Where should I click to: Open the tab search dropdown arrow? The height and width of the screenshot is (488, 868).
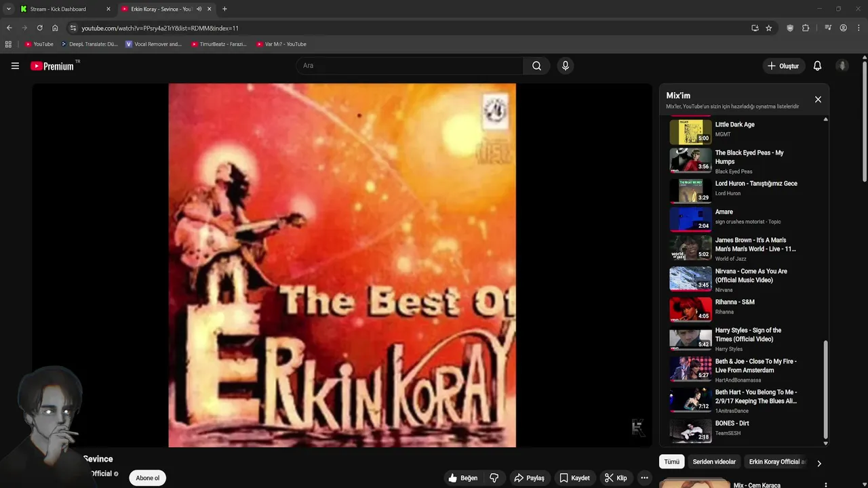pos(8,9)
